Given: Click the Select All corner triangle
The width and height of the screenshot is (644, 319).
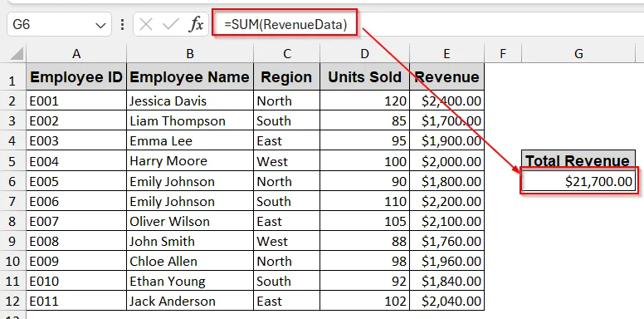Looking at the screenshot, I should tap(17, 54).
